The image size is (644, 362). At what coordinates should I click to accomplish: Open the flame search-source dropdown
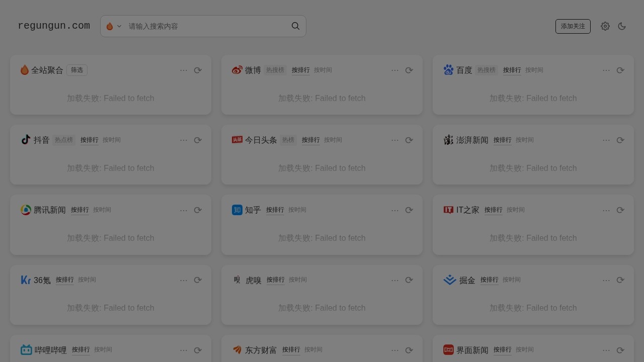point(114,26)
